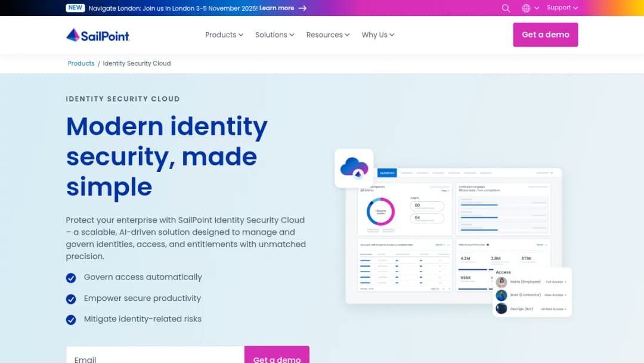Click Identity Security Cloud breadcrumb text
The width and height of the screenshot is (644, 363).
click(137, 63)
